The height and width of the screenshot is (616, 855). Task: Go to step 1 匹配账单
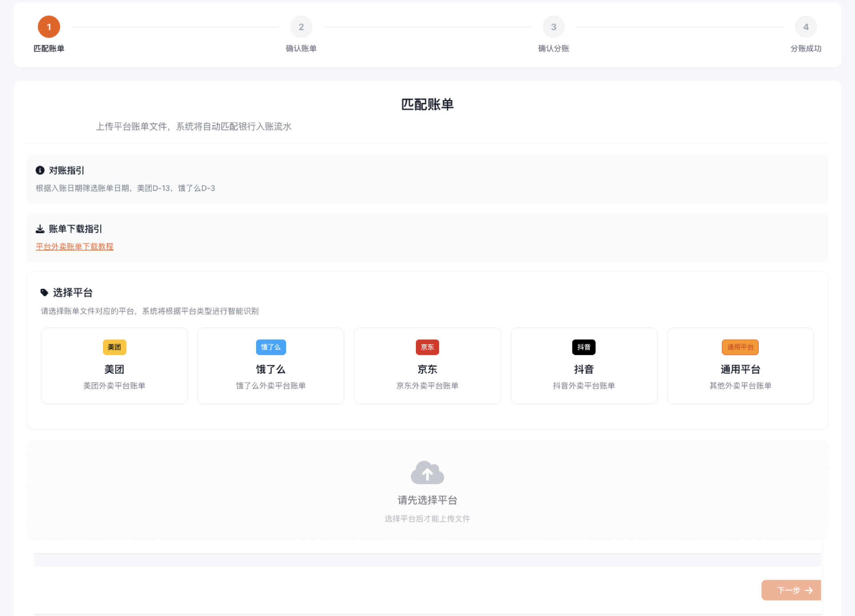point(49,27)
